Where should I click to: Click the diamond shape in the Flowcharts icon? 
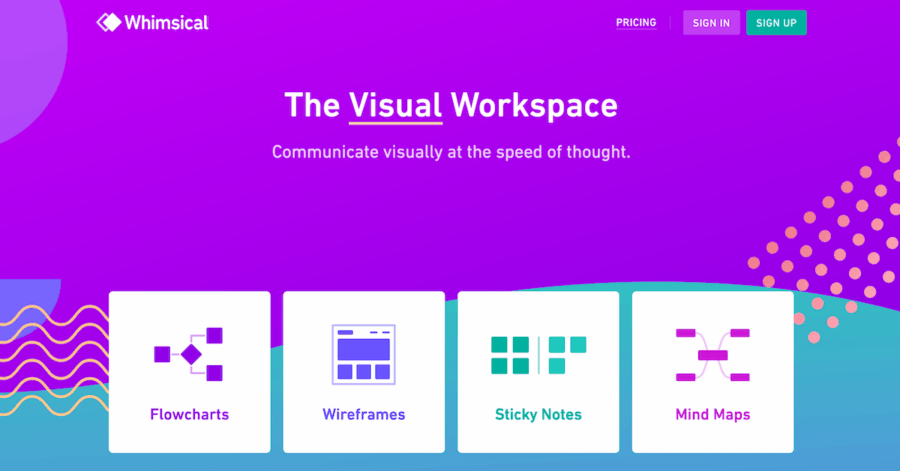191,354
